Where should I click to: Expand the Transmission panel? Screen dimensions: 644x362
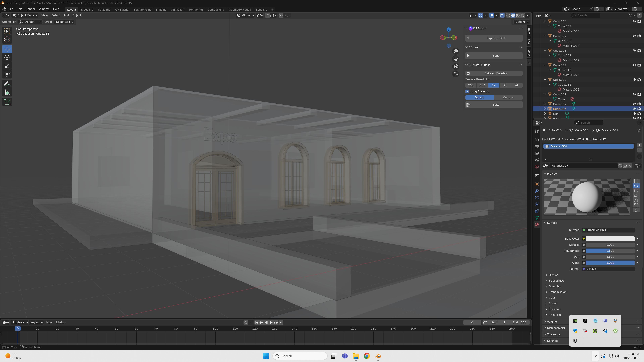point(557,292)
